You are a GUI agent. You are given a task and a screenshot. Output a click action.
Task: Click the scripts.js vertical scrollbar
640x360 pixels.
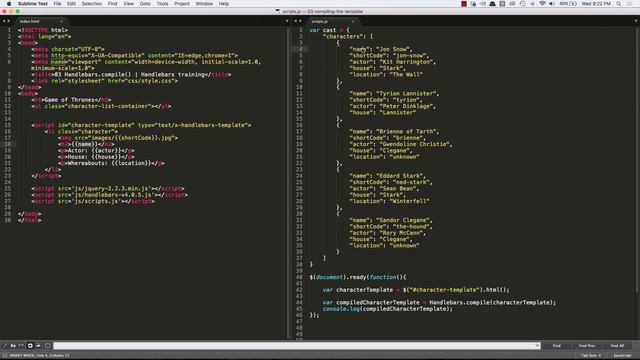[637, 159]
